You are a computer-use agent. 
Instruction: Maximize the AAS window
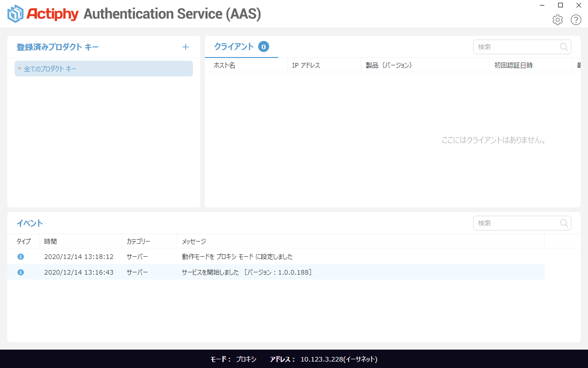tap(560, 6)
